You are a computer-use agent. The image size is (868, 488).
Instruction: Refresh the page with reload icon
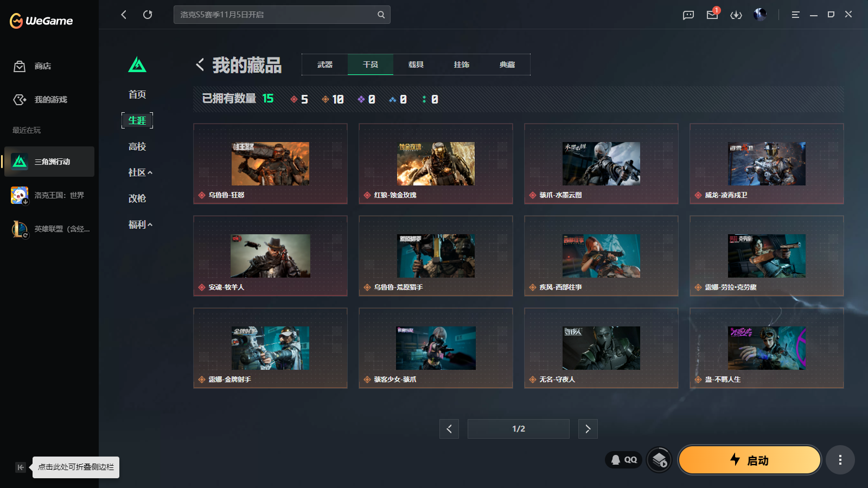(148, 15)
